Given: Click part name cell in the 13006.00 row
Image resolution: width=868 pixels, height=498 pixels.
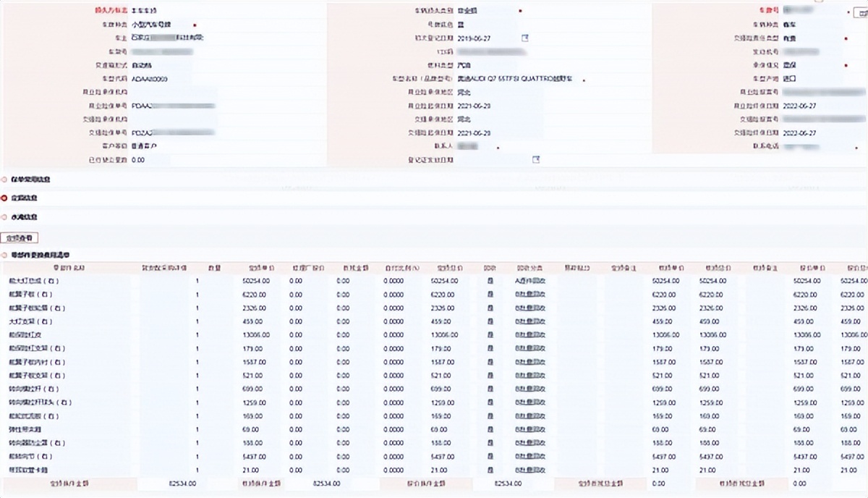Looking at the screenshot, I should (27, 335).
